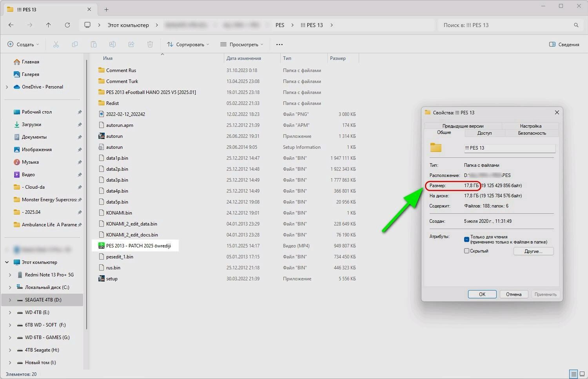Screen dimensions: 588x379
Task: Click the Delete trash icon
Action: click(x=150, y=45)
